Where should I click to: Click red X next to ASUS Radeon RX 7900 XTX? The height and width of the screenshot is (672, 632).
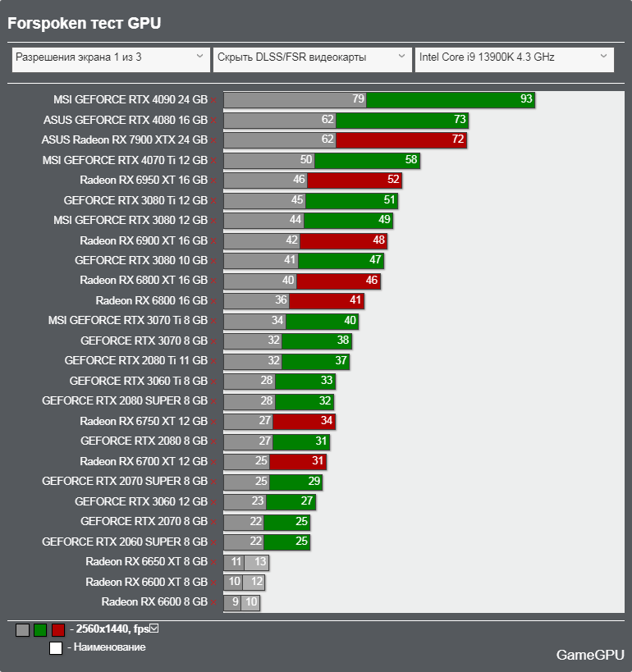tap(213, 140)
